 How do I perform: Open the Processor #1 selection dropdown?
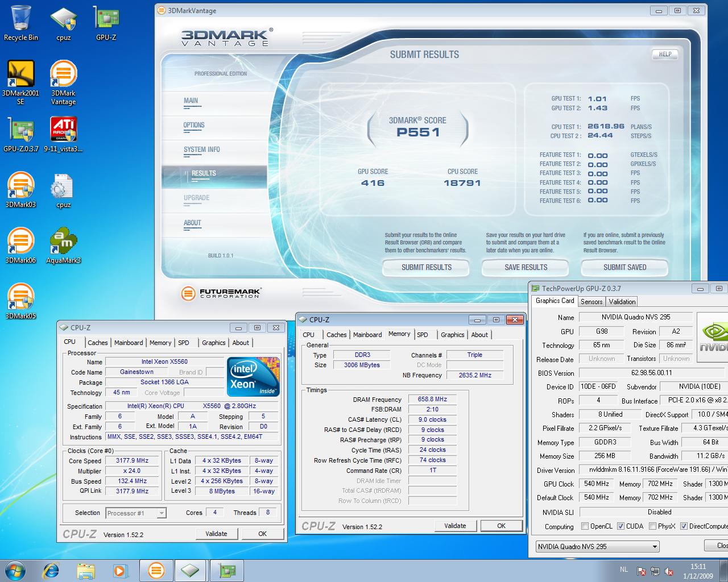(x=136, y=513)
